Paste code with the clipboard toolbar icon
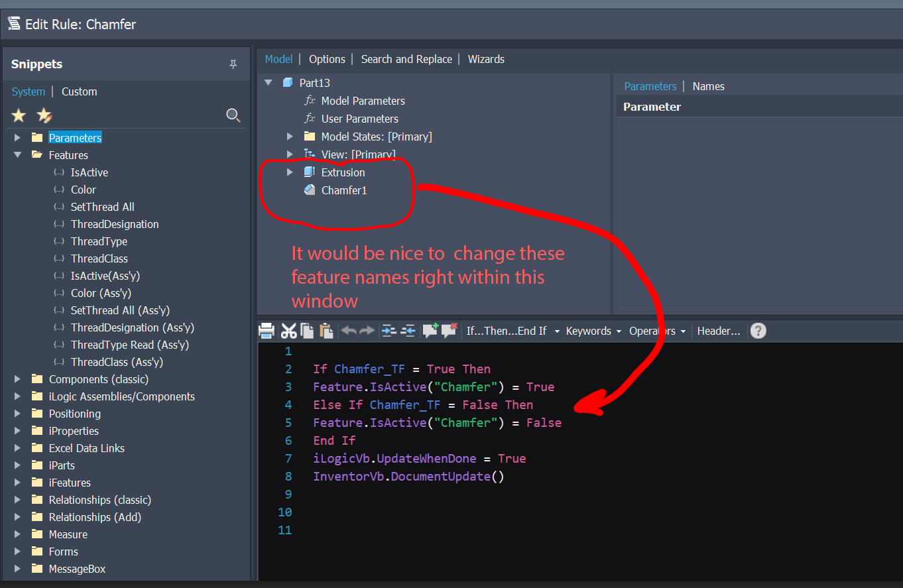Viewport: 903px width, 588px height. pos(326,330)
